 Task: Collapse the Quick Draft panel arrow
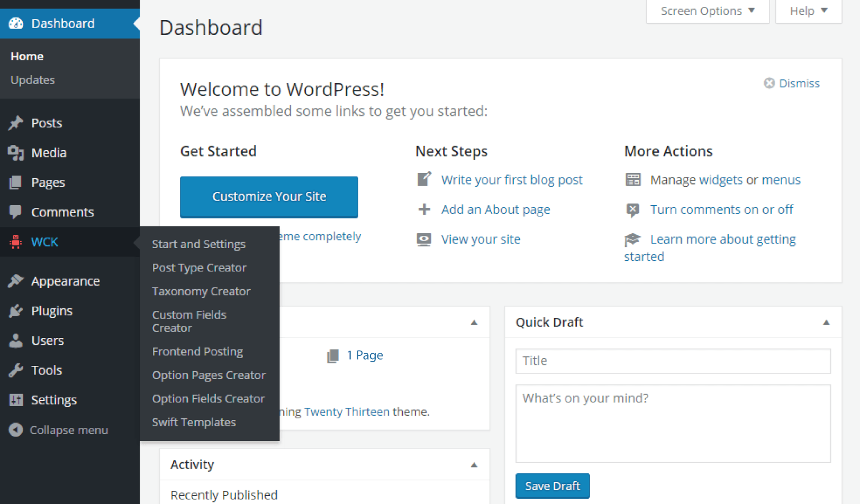coord(826,323)
